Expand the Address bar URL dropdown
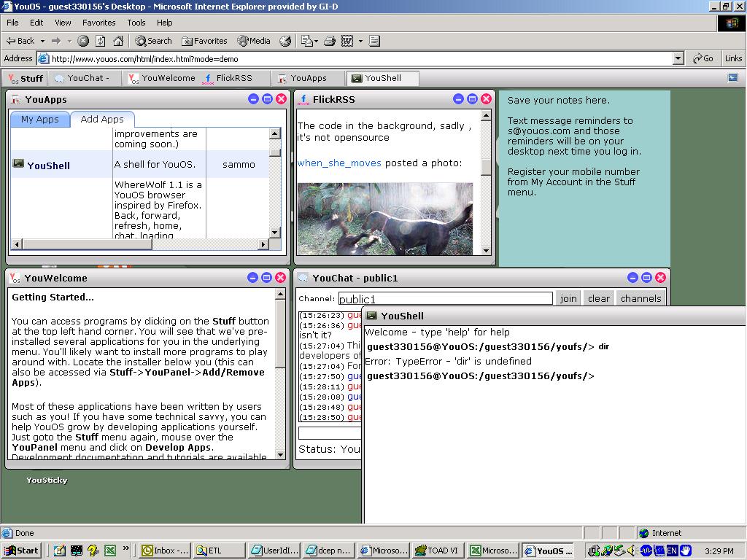This screenshot has height=560, width=747. coord(678,58)
